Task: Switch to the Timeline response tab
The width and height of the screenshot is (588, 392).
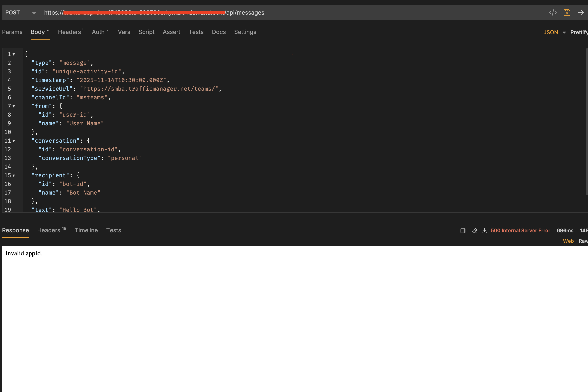Action: [x=86, y=230]
